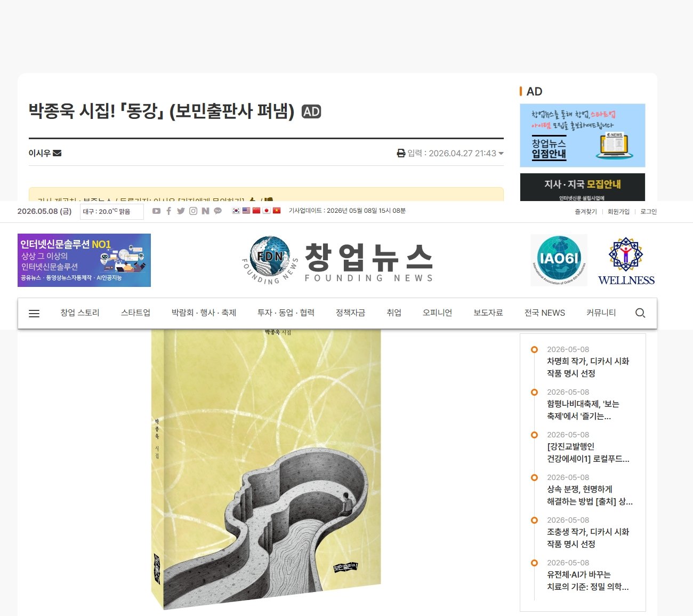Expand the 입력 date dropdown arrow
The width and height of the screenshot is (693, 616).
[x=501, y=154]
